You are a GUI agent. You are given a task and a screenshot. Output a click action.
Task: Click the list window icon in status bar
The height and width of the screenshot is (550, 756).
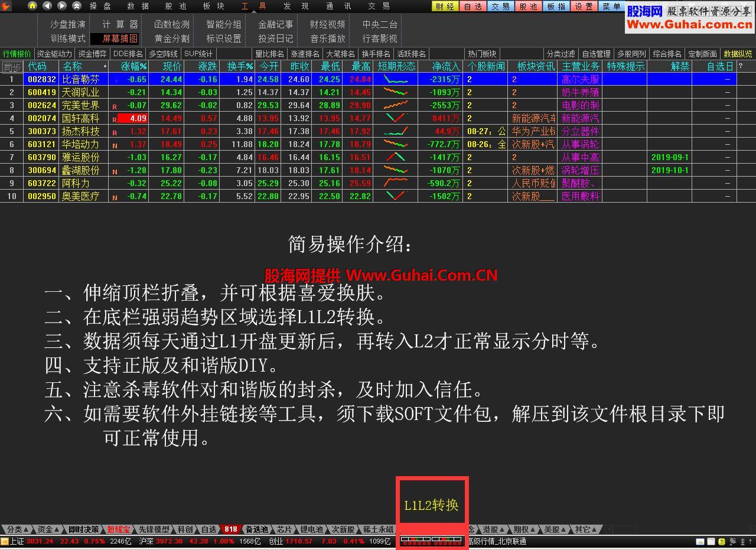click(x=712, y=541)
